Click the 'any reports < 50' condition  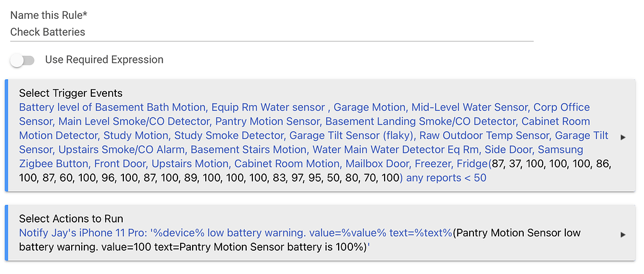point(446,178)
